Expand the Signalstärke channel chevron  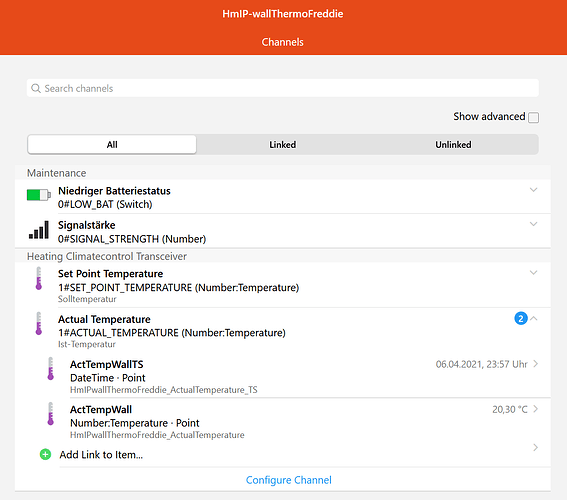533,224
